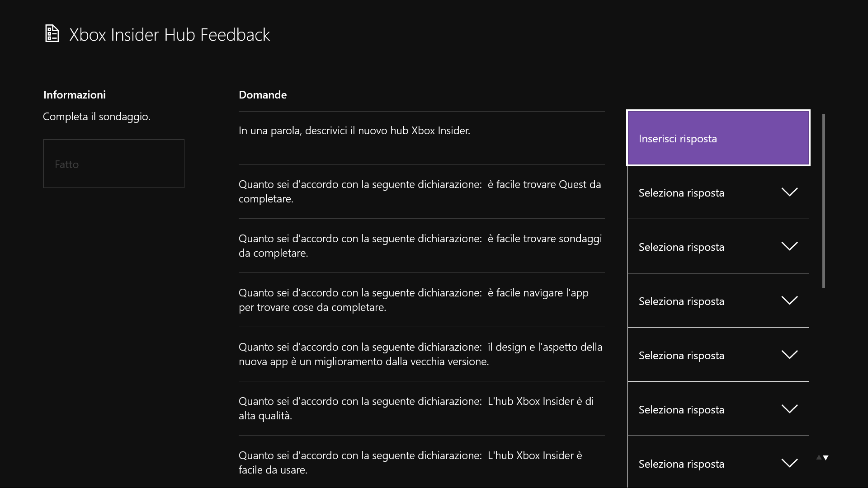Image resolution: width=868 pixels, height=488 pixels.
Task: Click the scroll down arrow indicator
Action: click(826, 458)
